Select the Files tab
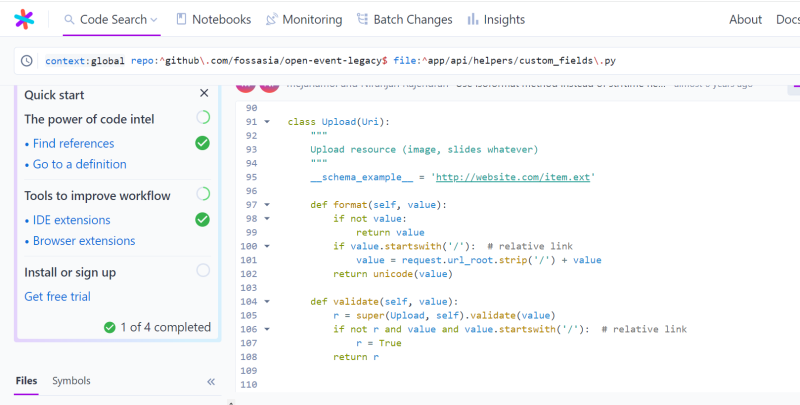 click(27, 381)
